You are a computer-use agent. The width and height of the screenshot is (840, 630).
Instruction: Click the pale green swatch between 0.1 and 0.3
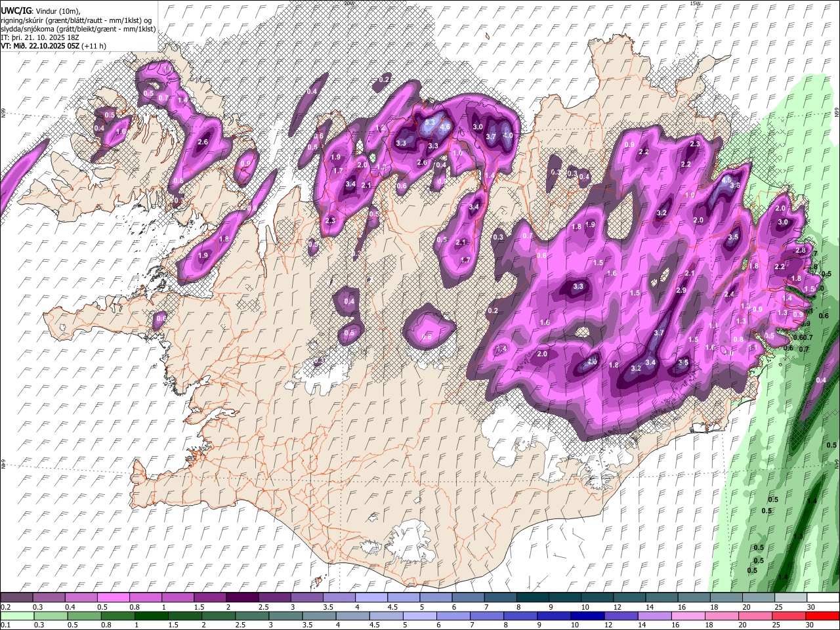click(x=16, y=616)
